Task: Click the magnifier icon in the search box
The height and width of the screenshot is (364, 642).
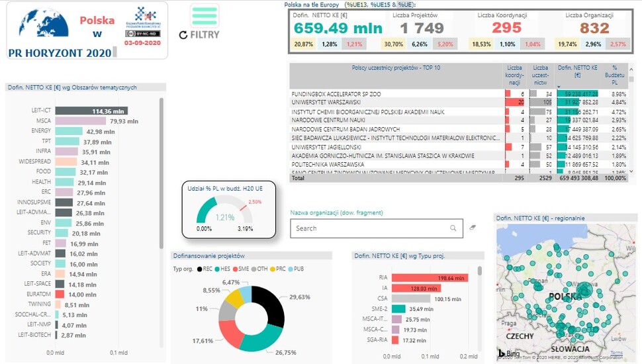Action: (453, 228)
